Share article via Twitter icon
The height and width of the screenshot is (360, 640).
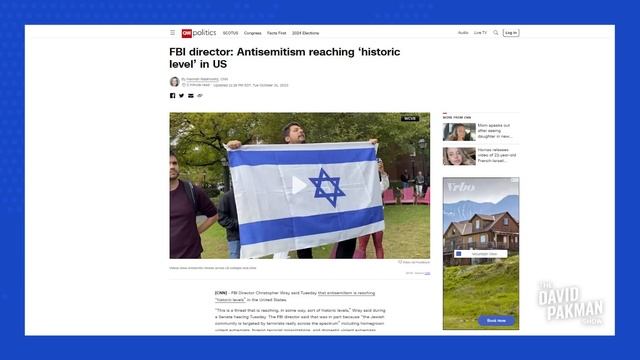[x=182, y=96]
